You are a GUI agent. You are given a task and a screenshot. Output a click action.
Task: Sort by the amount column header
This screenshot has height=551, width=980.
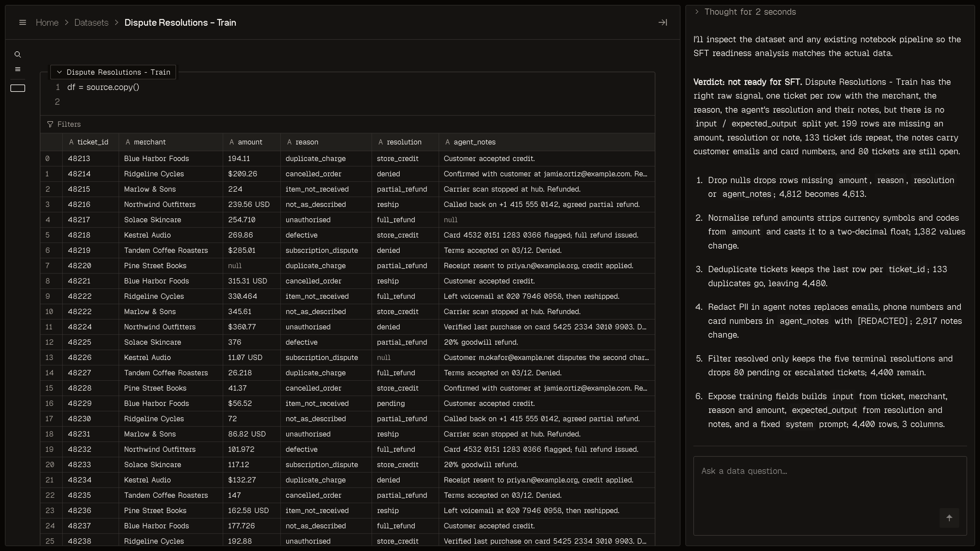(x=251, y=142)
